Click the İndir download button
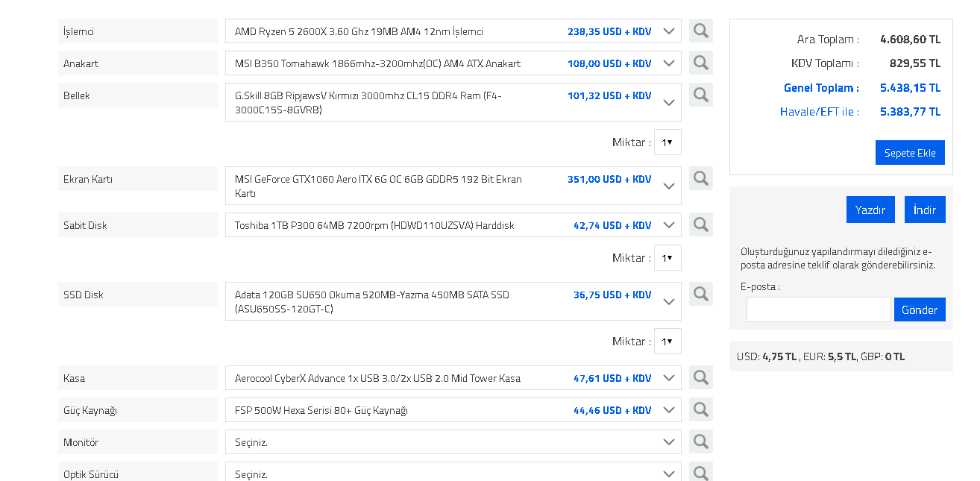Screen dimensions: 980x481 click(925, 210)
